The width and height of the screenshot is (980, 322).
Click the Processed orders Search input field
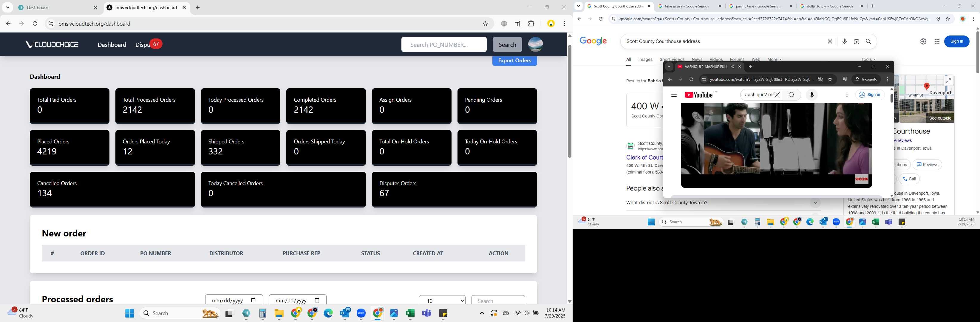[498, 301]
